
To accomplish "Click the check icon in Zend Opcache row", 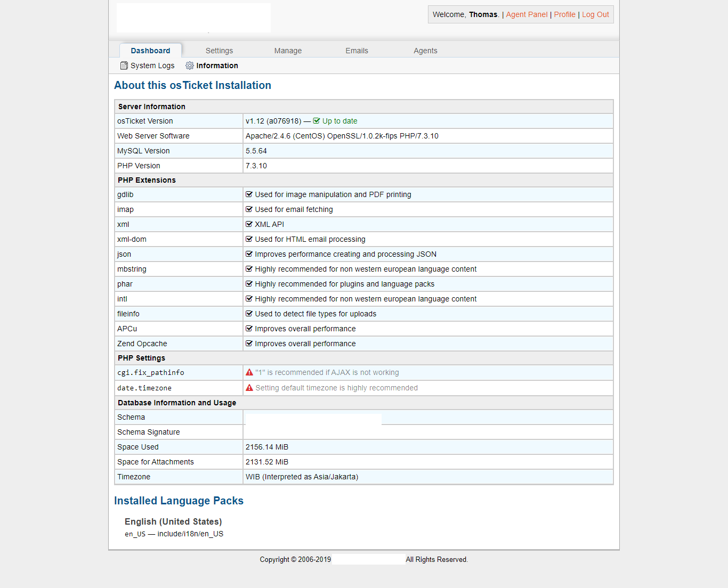I will pos(249,344).
